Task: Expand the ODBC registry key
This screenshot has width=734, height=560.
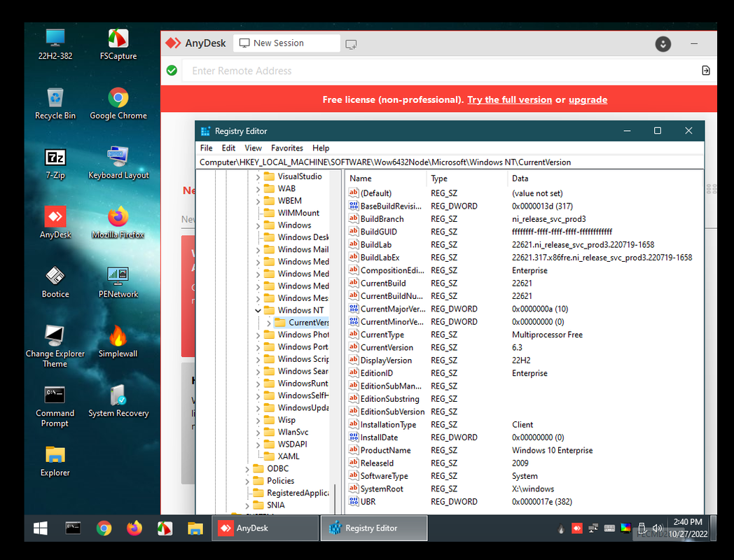Action: pyautogui.click(x=247, y=469)
